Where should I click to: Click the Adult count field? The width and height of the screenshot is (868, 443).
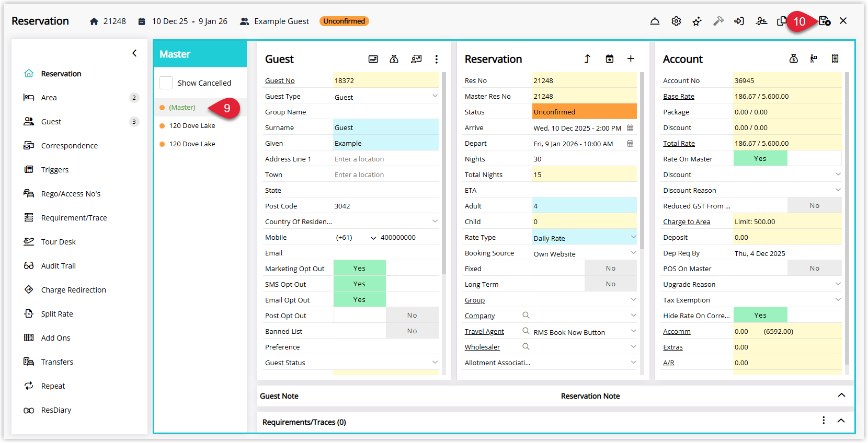point(585,206)
